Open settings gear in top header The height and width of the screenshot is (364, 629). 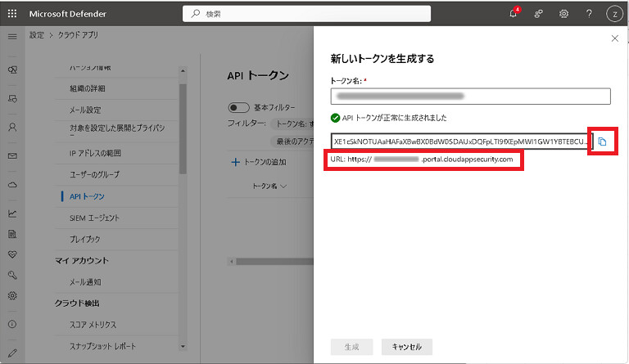pos(563,14)
